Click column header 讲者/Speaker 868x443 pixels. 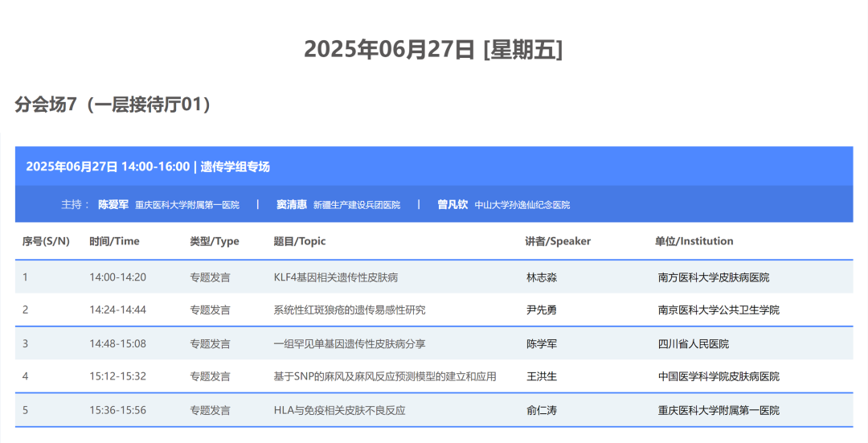558,241
